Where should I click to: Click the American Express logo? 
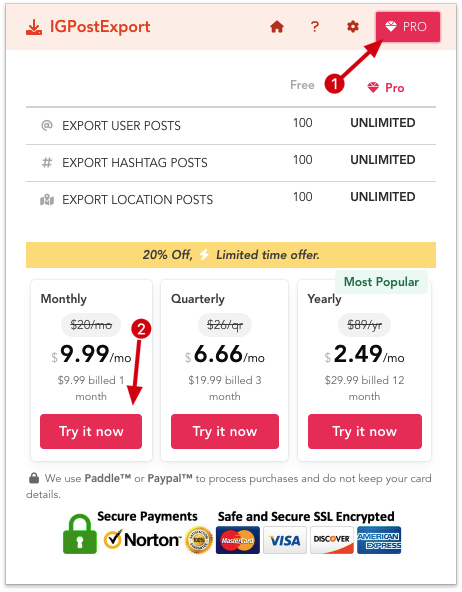pos(379,541)
